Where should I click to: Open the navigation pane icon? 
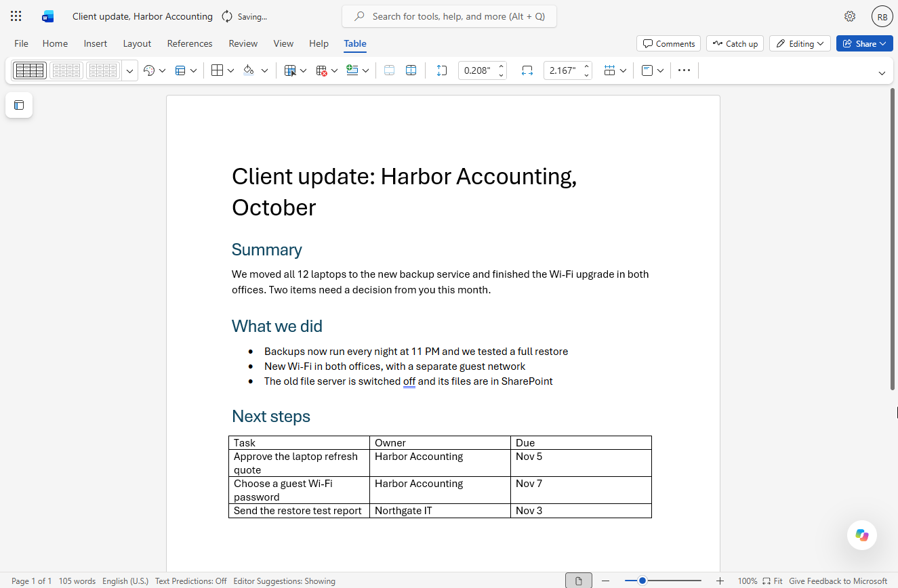[19, 105]
